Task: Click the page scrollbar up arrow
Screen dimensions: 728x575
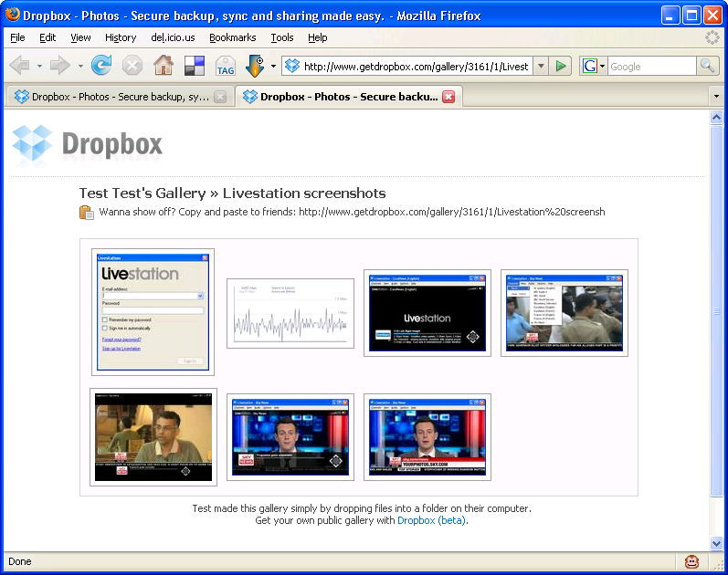Action: [716, 118]
